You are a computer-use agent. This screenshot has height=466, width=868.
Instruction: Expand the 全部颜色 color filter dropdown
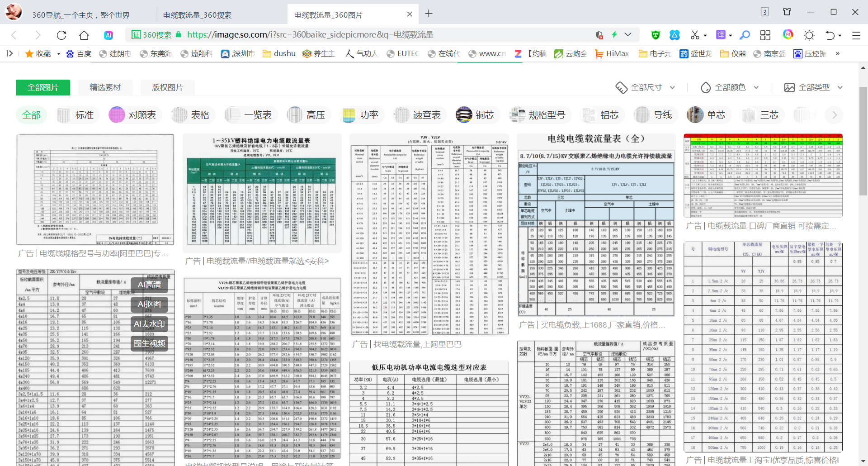(730, 87)
